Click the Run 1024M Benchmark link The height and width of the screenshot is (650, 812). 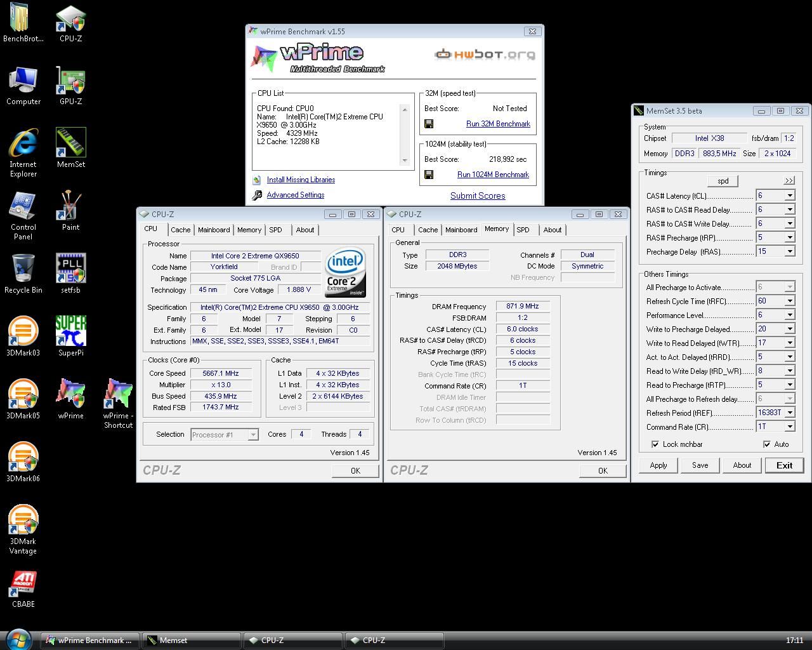[x=493, y=175]
